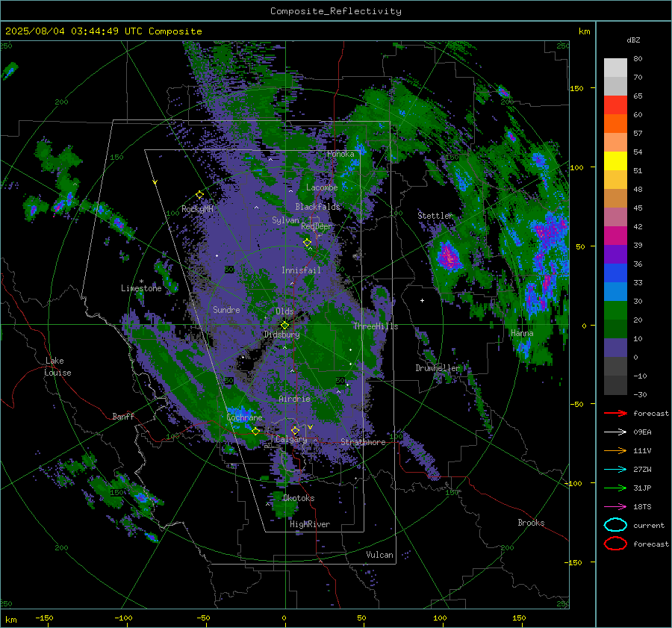This screenshot has width=672, height=628.
Task: Select the 20 dBZ green color swatch
Action: tap(615, 311)
